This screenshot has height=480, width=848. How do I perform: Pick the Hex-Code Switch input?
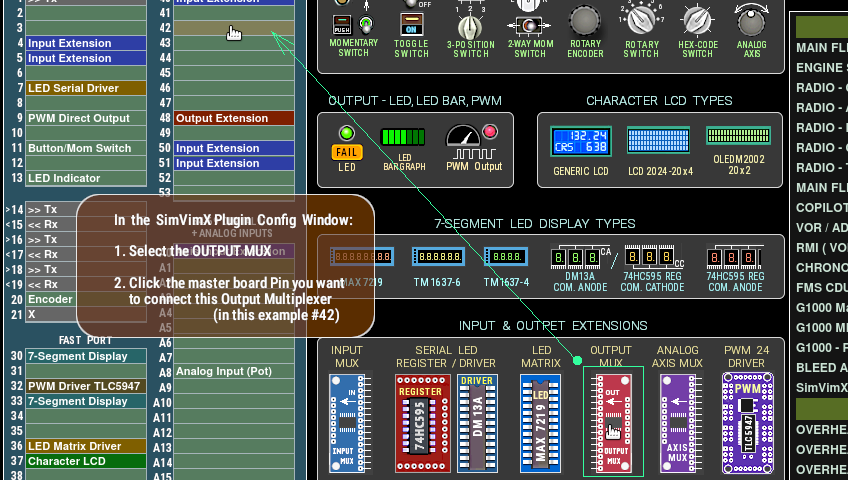coord(697,24)
